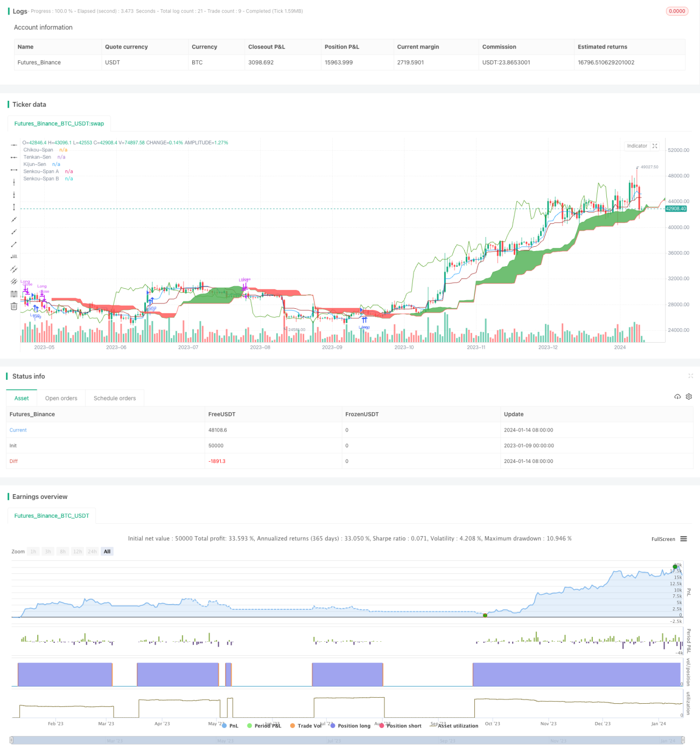The image size is (700, 756).
Task: Select the parallel channel lines tool
Action: point(14,269)
